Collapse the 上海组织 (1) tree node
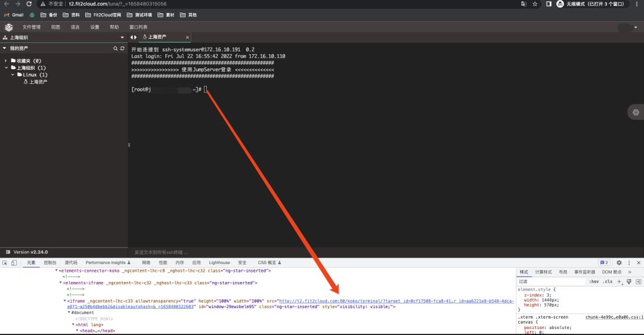Screen dimensions: 644x335 click(x=7, y=68)
